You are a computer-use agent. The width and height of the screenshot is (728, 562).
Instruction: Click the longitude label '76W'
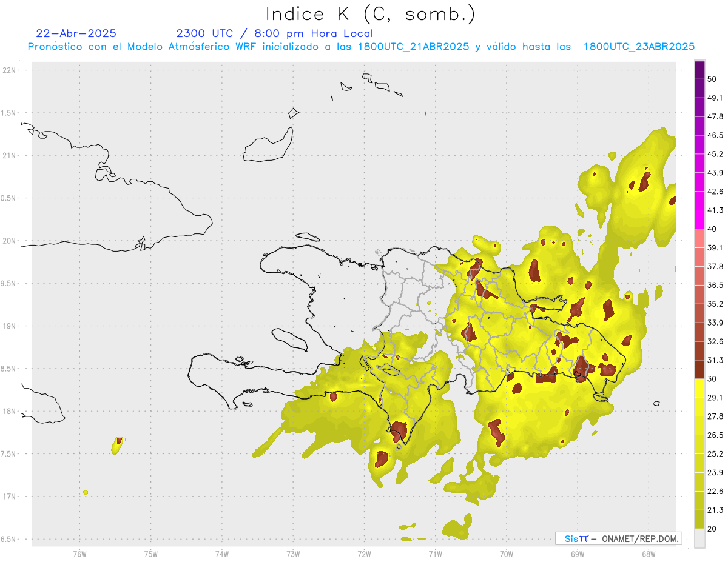(x=79, y=554)
